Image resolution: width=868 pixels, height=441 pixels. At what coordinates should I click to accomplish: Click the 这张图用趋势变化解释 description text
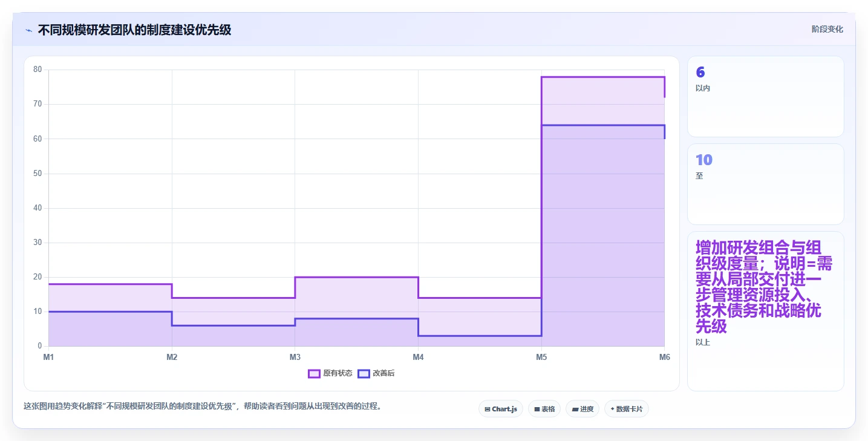pyautogui.click(x=203, y=407)
